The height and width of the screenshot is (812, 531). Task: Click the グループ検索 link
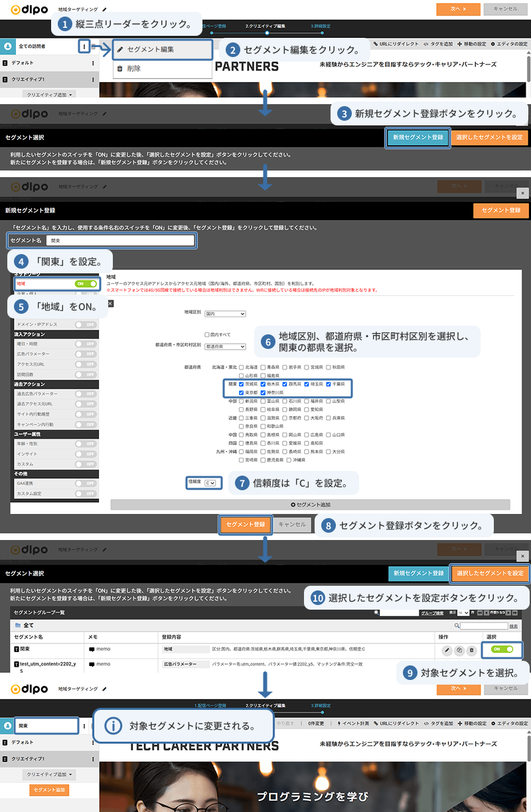coord(433,613)
